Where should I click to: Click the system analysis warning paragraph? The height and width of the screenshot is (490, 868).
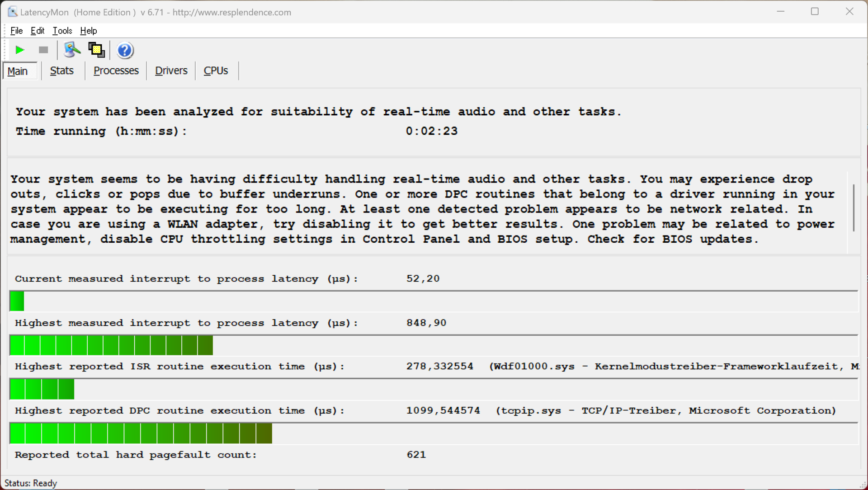423,209
